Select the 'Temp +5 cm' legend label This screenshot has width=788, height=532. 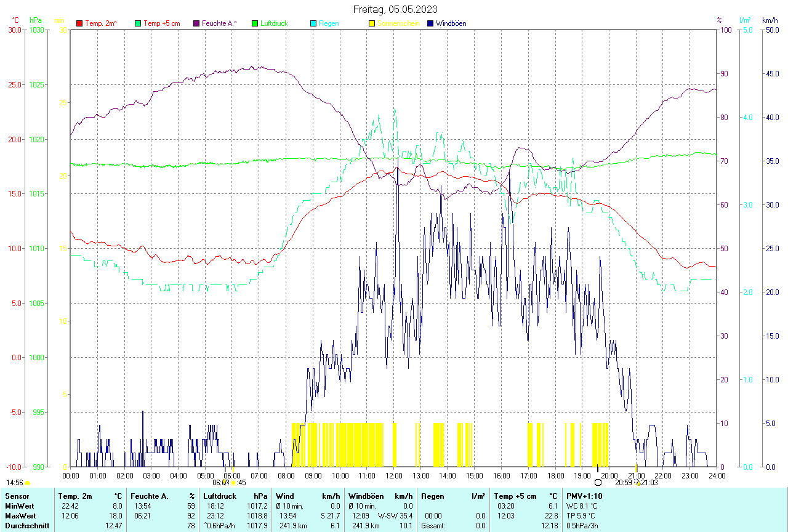[x=162, y=23]
